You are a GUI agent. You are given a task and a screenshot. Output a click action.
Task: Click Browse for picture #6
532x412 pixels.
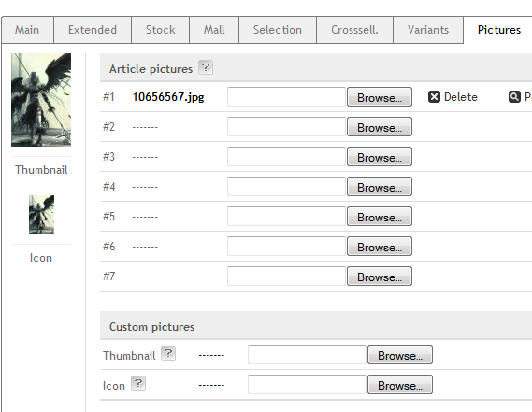[380, 247]
